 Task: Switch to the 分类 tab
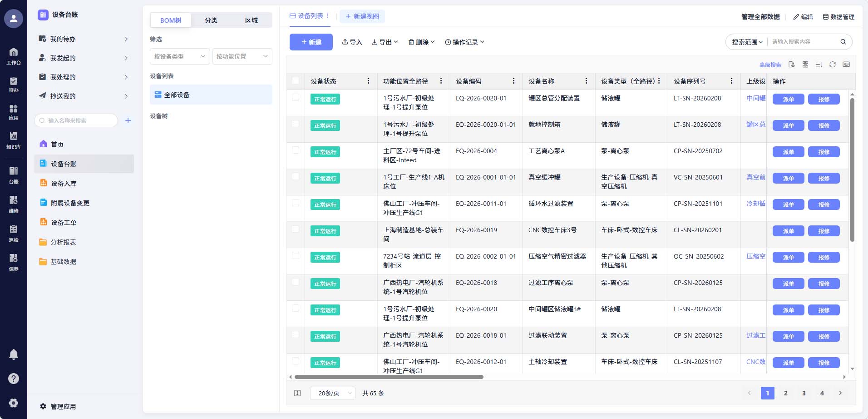pos(211,20)
